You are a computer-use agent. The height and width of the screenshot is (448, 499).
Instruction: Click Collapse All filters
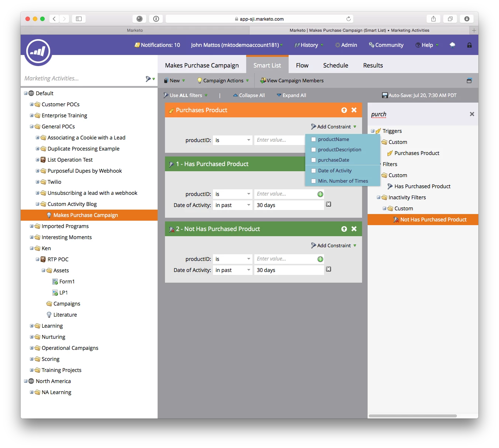[249, 95]
